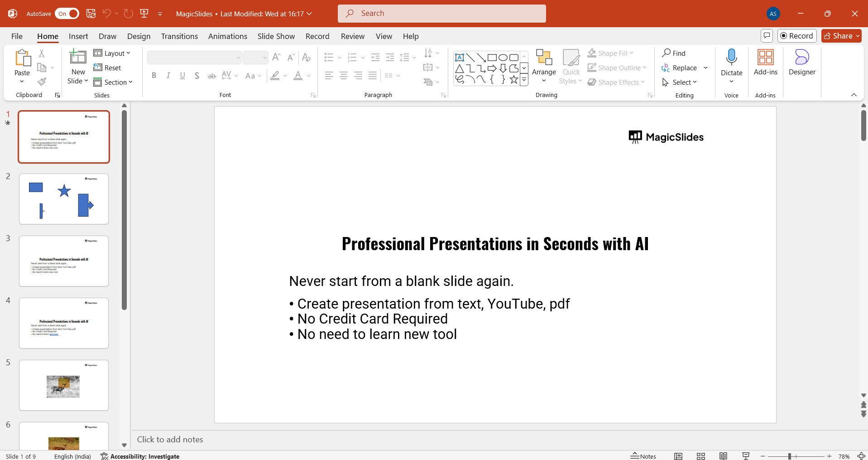Open the Select dropdown
868x460 pixels.
coord(679,82)
